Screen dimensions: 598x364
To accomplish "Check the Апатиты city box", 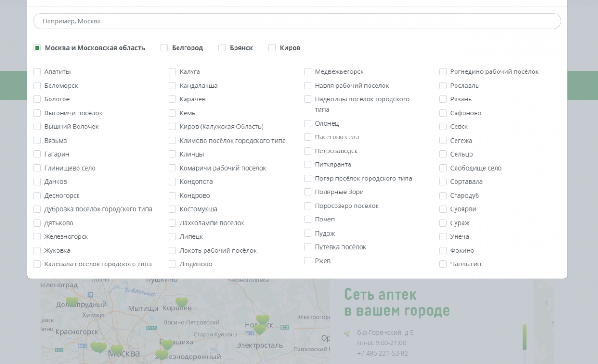I will (x=37, y=71).
